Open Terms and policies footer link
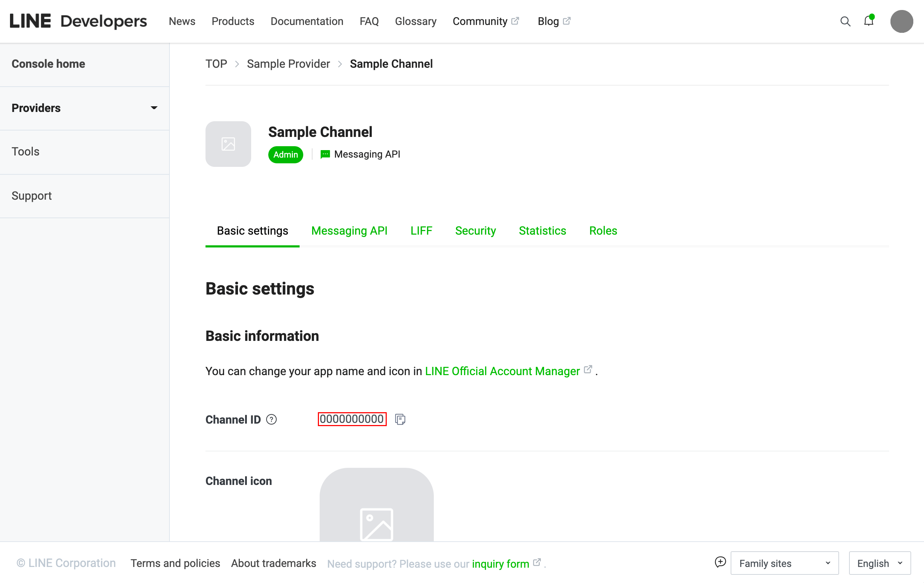This screenshot has height=583, width=924. click(175, 563)
